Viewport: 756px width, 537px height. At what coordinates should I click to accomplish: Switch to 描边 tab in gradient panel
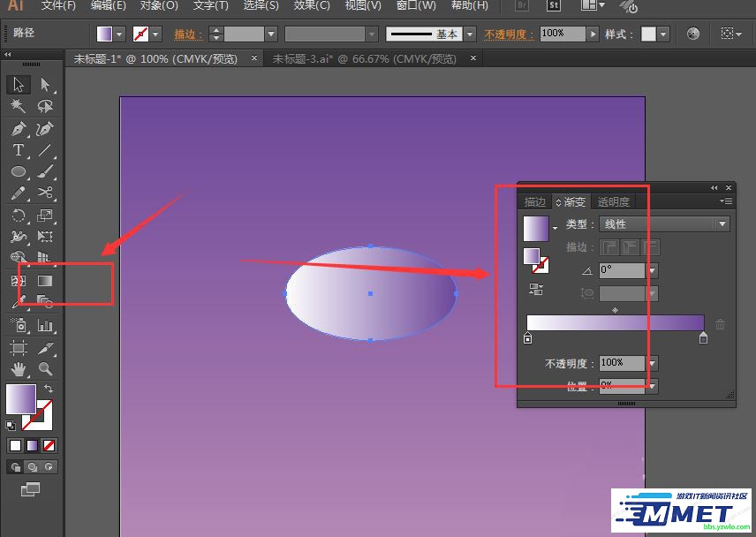point(535,202)
